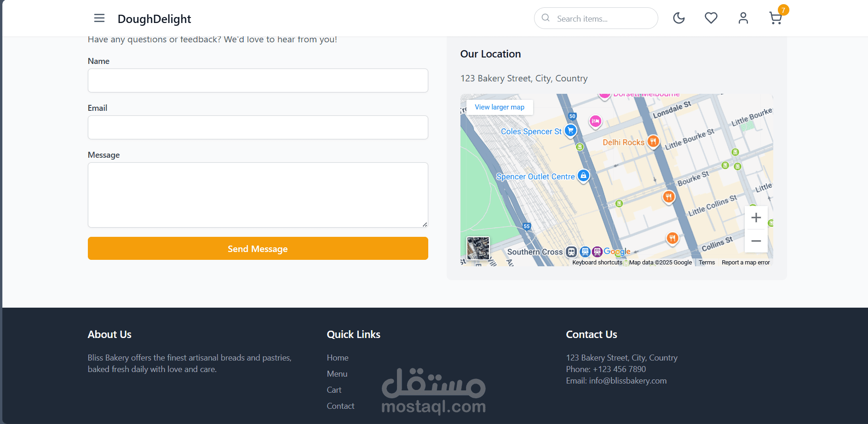
Task: Click the Coles Spencer St marker
Action: 570,131
